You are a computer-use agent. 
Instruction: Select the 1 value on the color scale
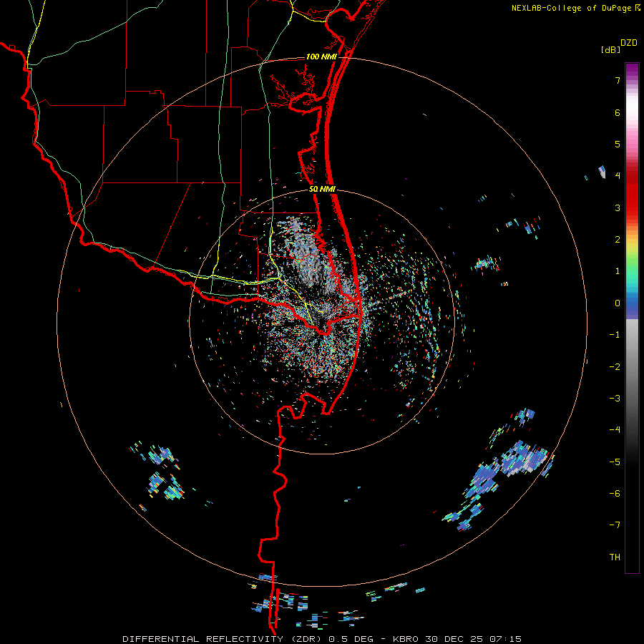(x=618, y=271)
